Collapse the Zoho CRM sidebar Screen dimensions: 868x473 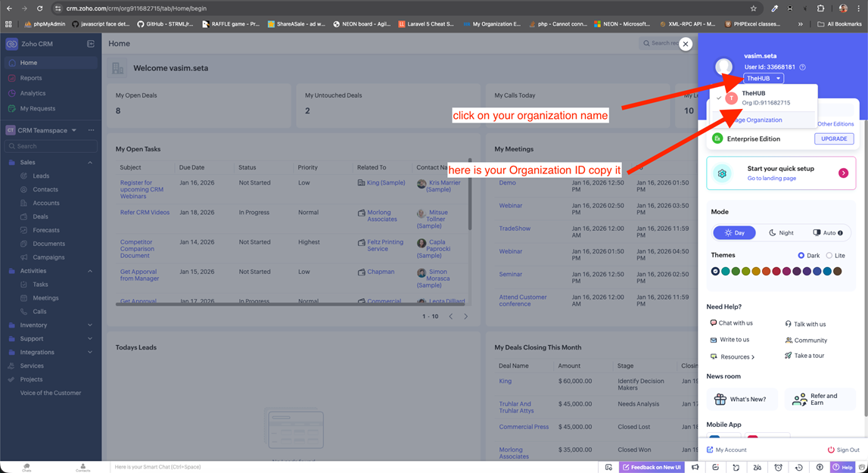[91, 44]
